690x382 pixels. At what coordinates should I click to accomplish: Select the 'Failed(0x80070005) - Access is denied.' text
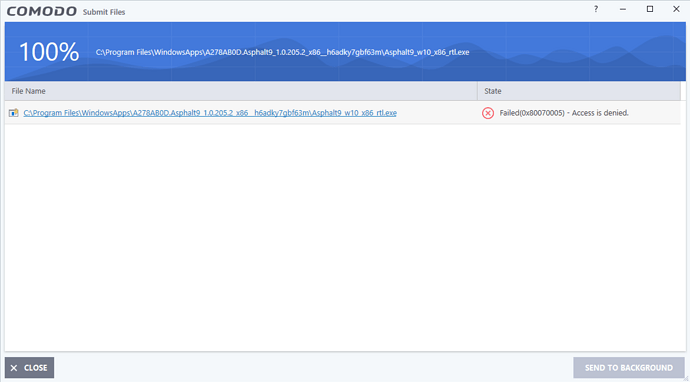coord(564,113)
